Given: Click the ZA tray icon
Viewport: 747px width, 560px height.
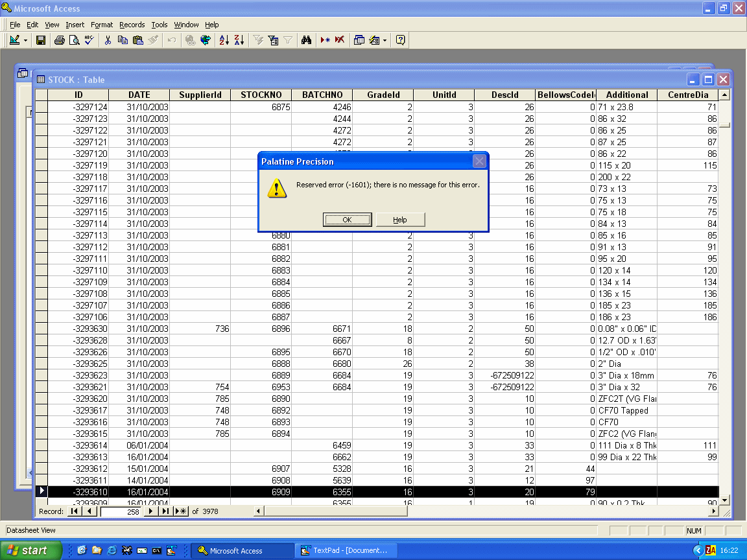Looking at the screenshot, I should (711, 550).
